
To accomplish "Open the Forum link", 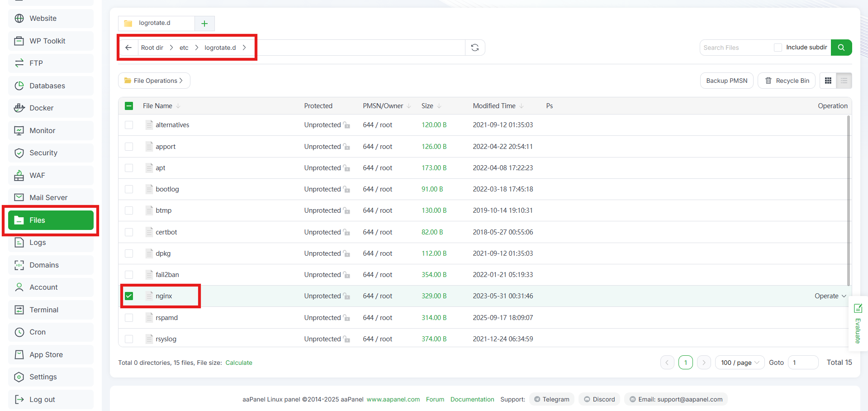I will (x=435, y=399).
